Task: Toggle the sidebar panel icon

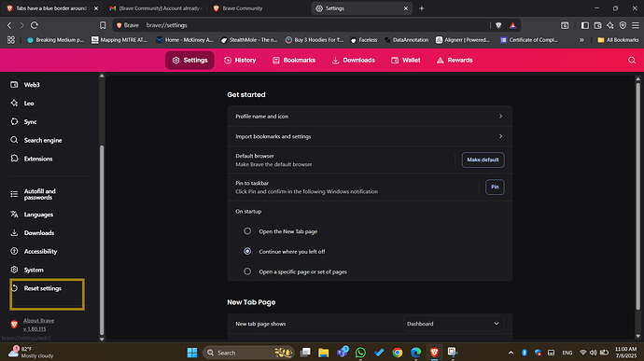Action: click(x=585, y=25)
